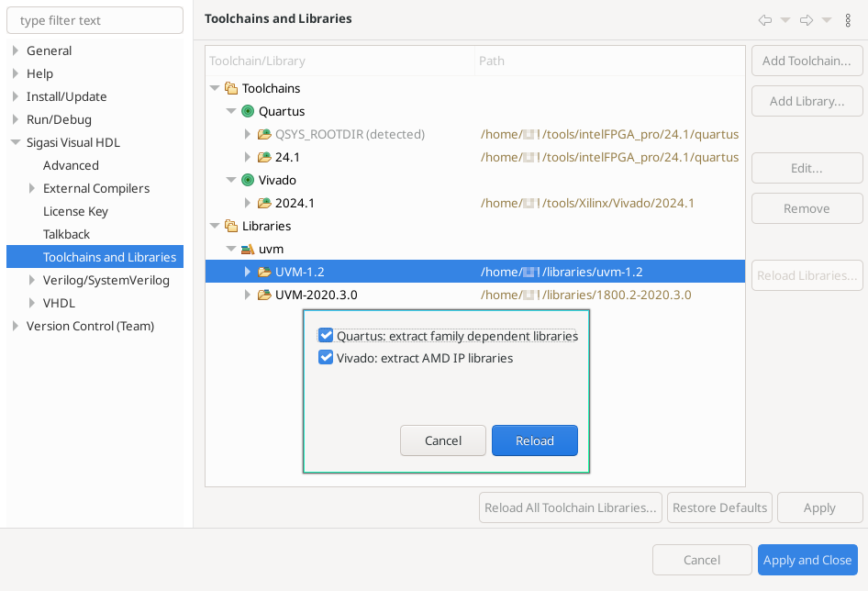868x591 pixels.
Task: Click the Remove button
Action: pos(807,209)
